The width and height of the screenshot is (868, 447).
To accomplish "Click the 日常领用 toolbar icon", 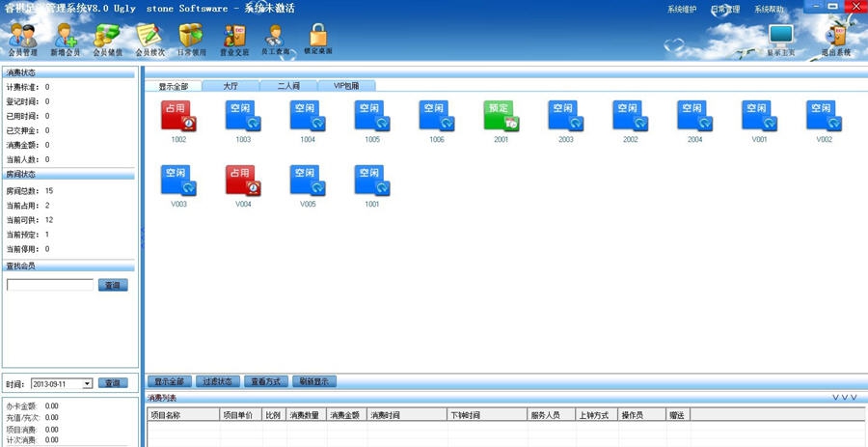I will point(191,39).
